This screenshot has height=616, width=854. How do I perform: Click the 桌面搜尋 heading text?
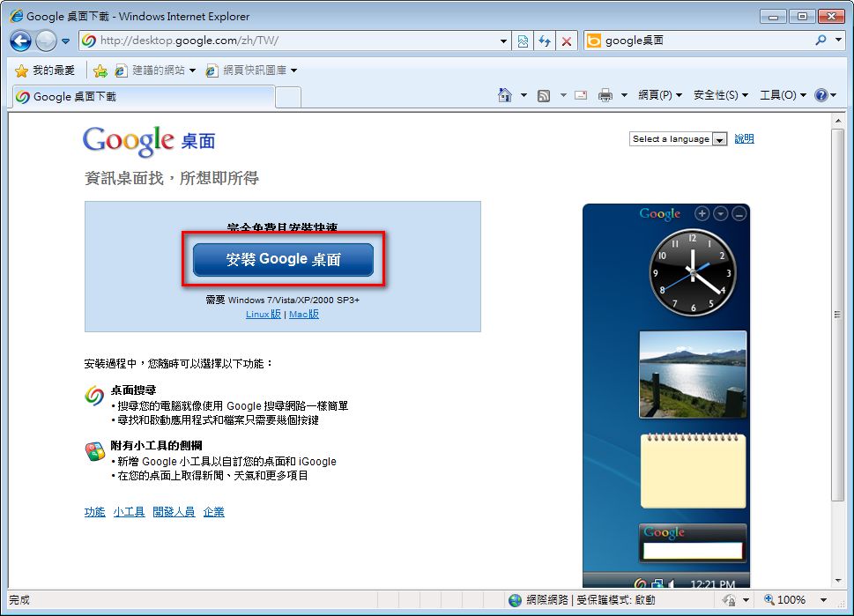(x=133, y=390)
